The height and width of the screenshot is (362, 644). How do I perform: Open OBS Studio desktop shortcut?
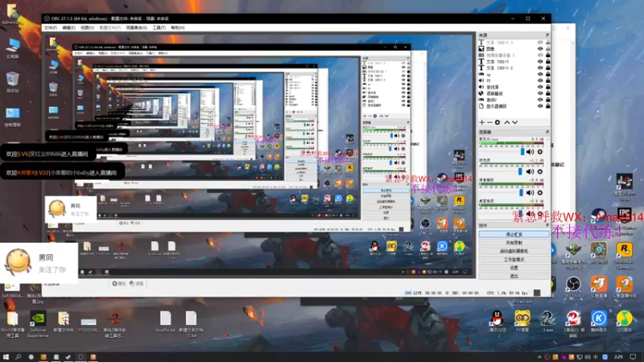click(573, 287)
